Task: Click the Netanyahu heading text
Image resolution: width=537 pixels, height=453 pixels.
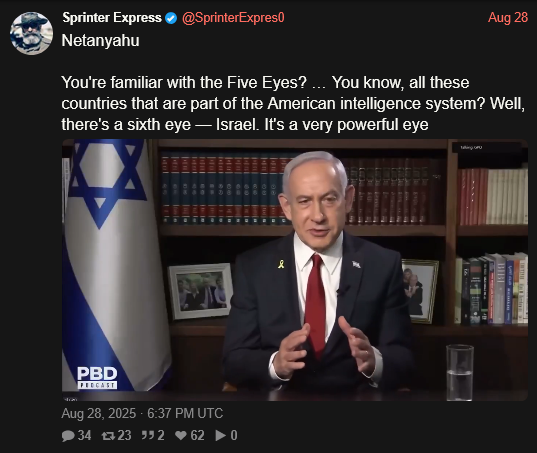Action: click(x=100, y=40)
